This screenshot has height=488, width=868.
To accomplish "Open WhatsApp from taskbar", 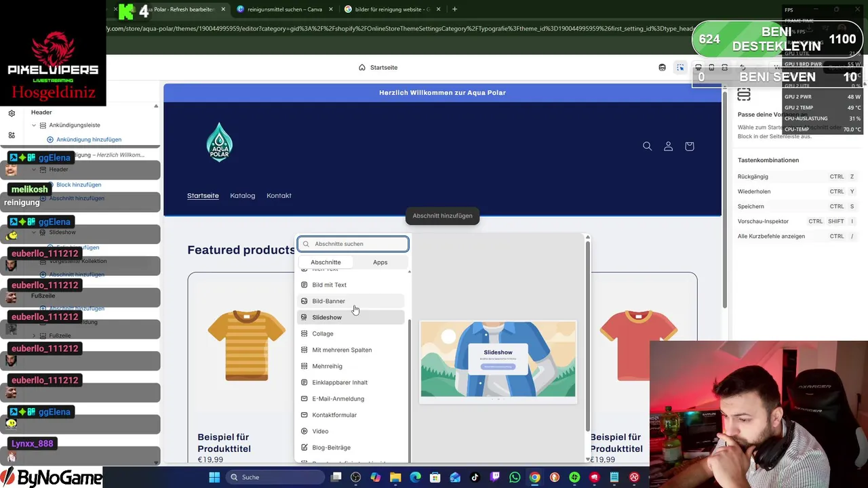I will pos(515,477).
